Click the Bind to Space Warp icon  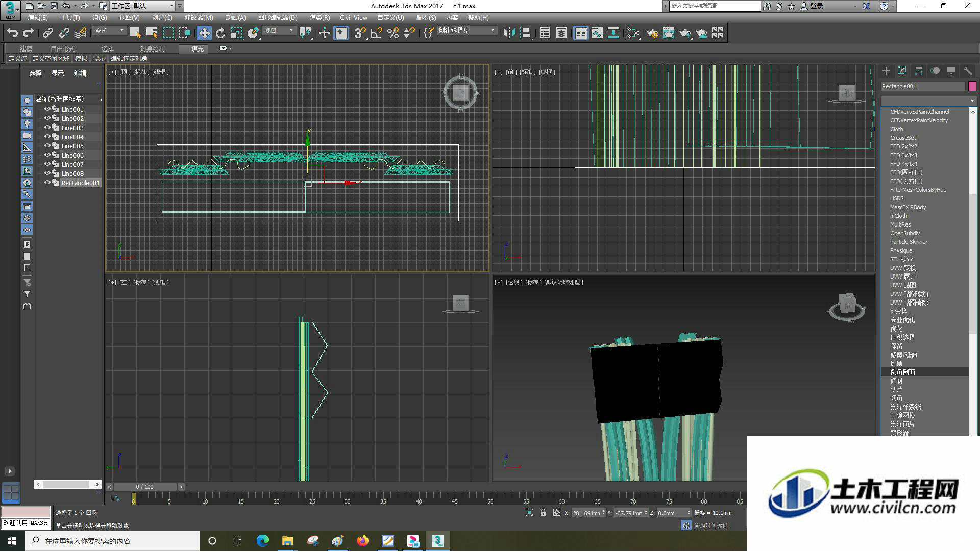pyautogui.click(x=81, y=33)
